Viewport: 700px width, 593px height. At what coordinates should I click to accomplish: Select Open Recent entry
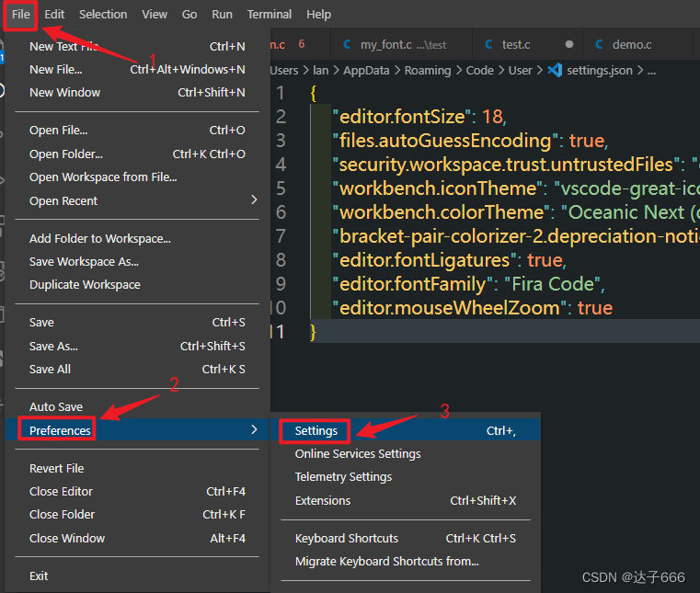pos(137,200)
